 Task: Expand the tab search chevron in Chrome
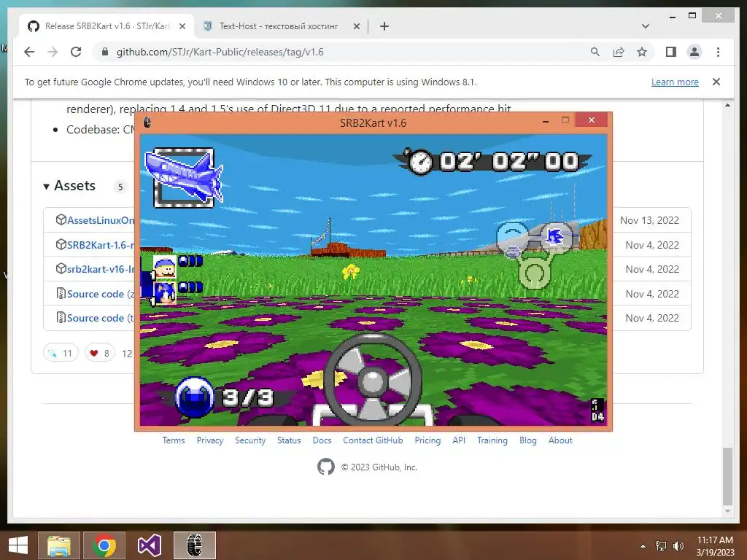[x=646, y=26]
